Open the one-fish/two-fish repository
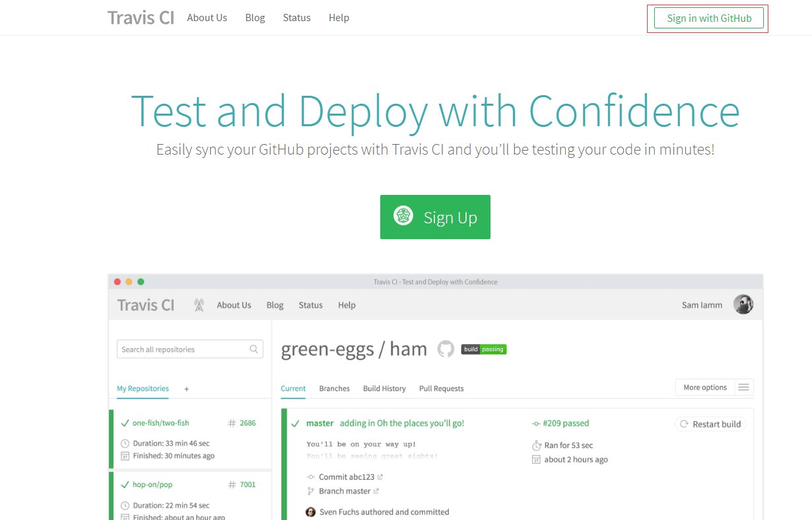 (160, 423)
